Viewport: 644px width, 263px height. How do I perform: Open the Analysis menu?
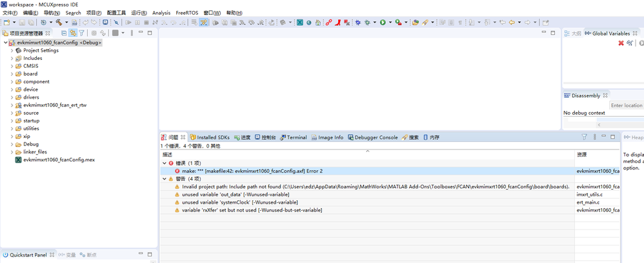pos(161,13)
